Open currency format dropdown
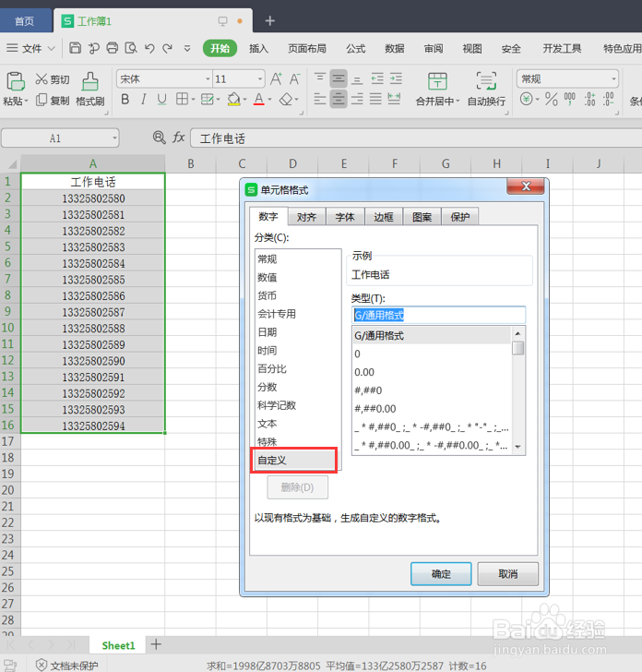Image resolution: width=642 pixels, height=672 pixels. [x=538, y=100]
